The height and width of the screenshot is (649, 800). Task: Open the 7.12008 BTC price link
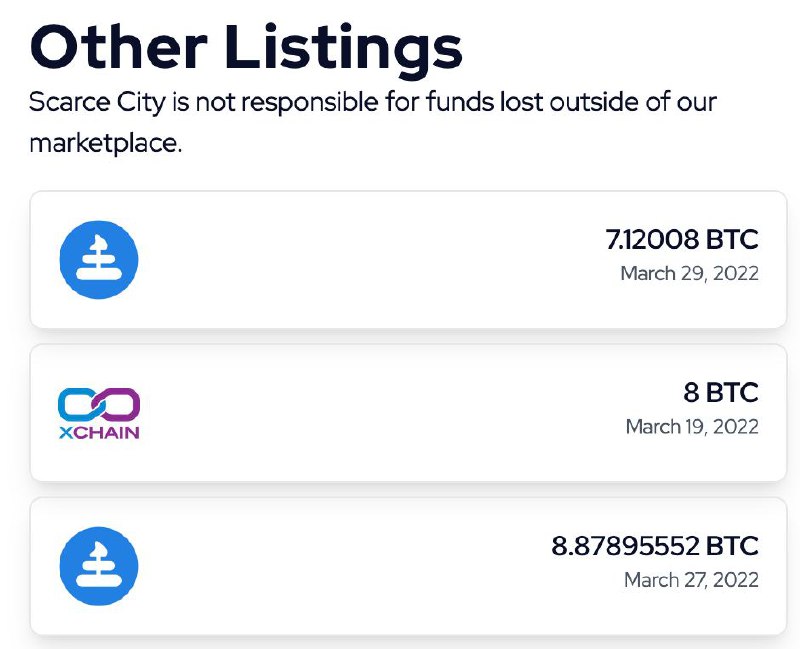[x=682, y=239]
